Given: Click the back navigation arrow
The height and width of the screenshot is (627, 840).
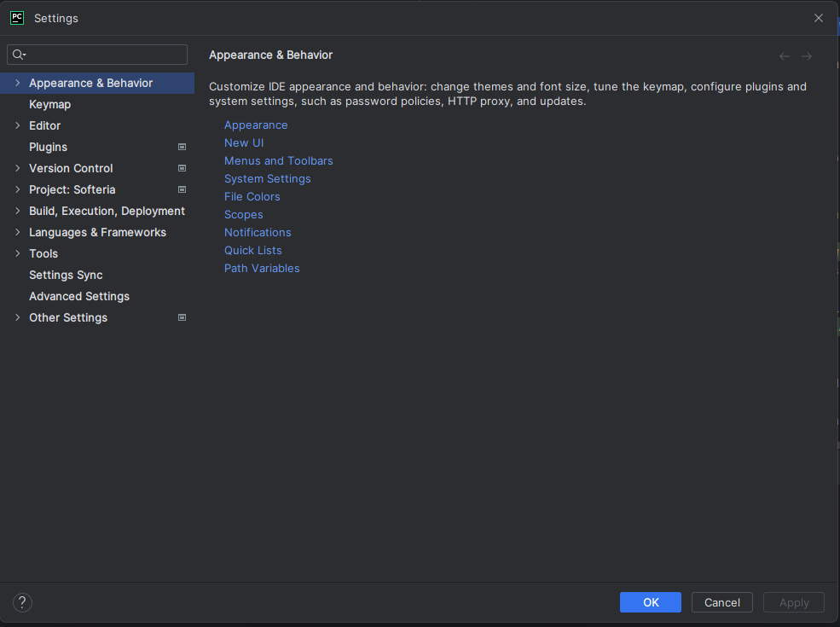Looking at the screenshot, I should pyautogui.click(x=785, y=56).
